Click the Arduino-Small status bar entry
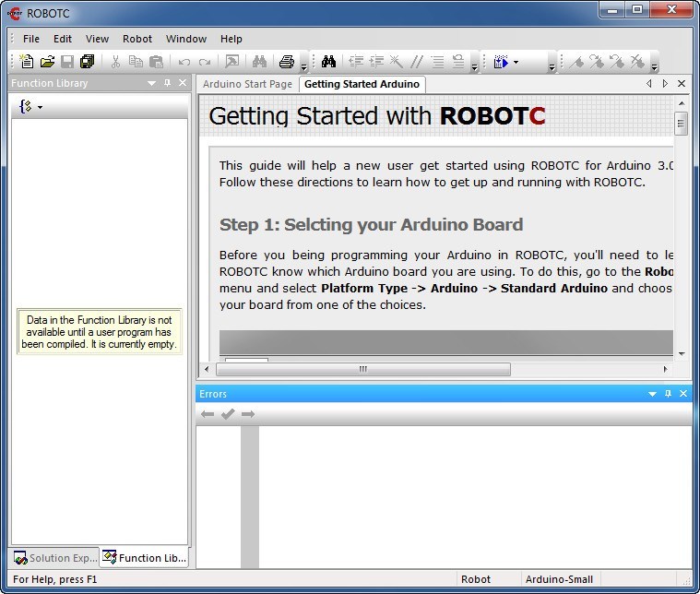700x594 pixels. point(559,579)
